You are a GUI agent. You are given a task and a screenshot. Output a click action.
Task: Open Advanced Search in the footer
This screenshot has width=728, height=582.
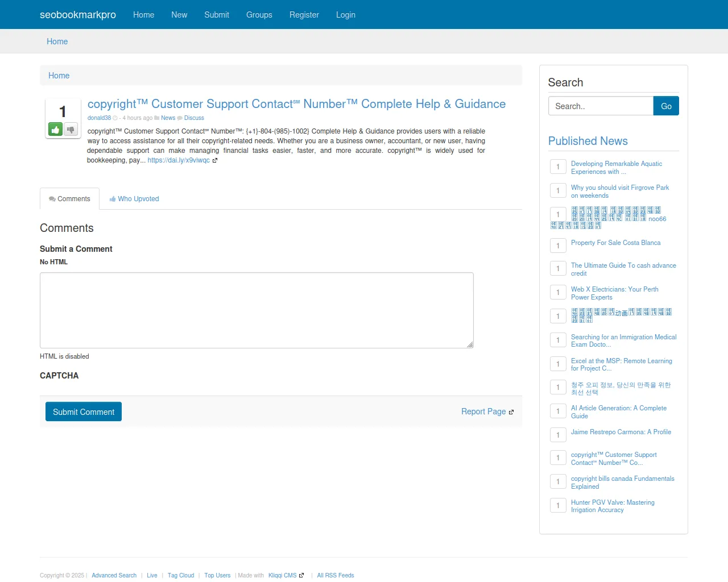[114, 575]
